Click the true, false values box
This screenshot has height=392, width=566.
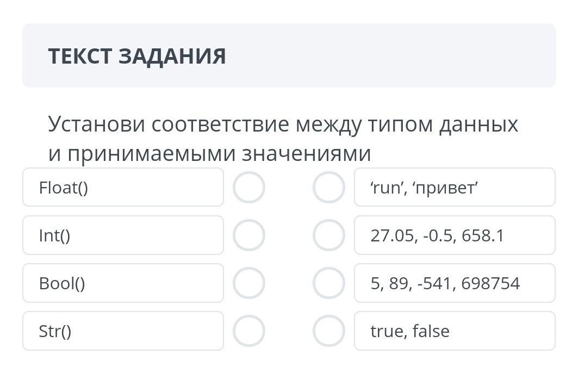tap(455, 331)
